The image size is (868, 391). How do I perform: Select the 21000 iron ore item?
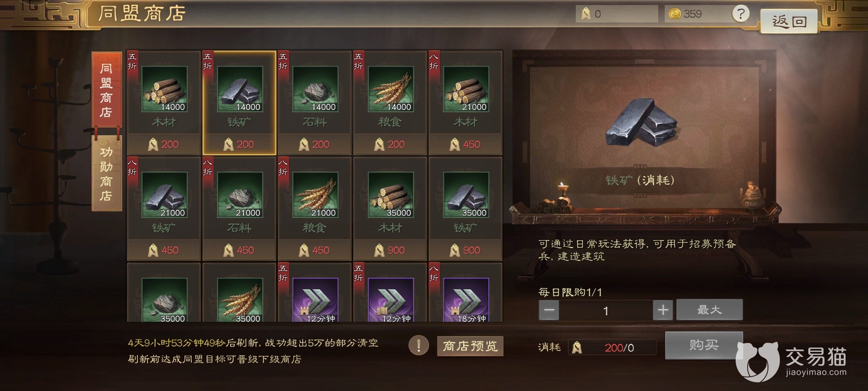(x=164, y=209)
